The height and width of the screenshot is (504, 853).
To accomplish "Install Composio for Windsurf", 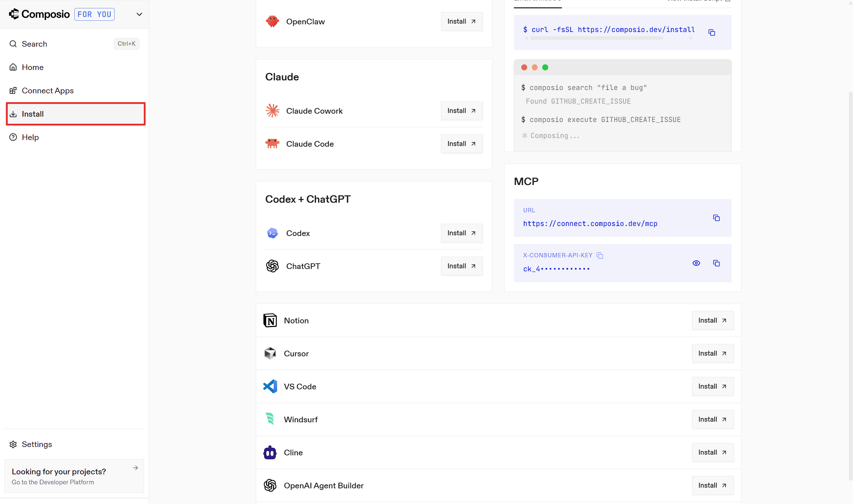I will 713,419.
